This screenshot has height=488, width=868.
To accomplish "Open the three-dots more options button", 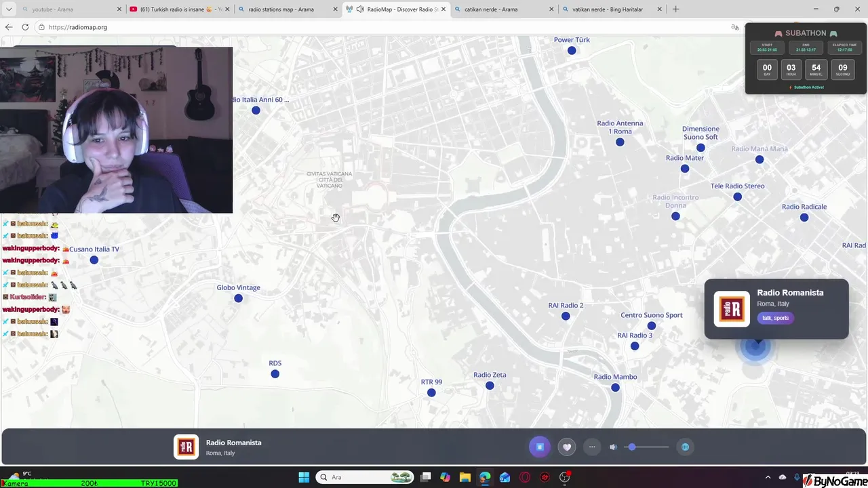I will [x=592, y=447].
